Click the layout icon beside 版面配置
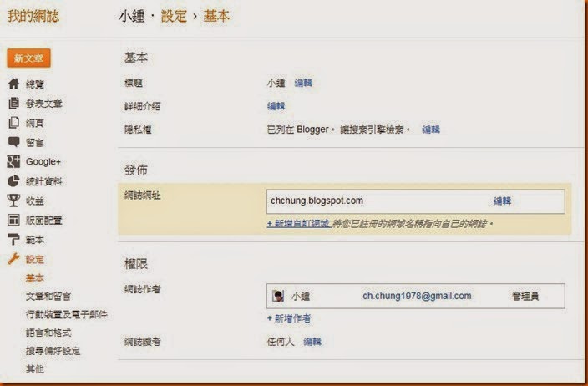 coord(13,220)
